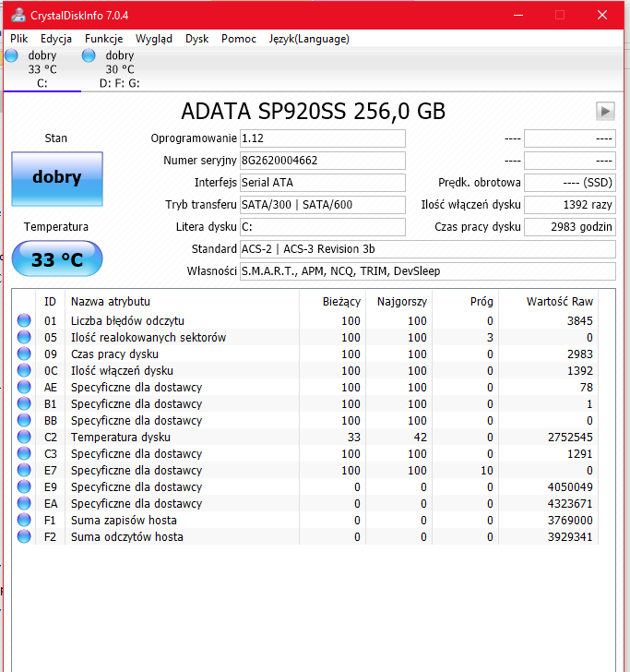Click the Litera dysku field C:

(323, 227)
